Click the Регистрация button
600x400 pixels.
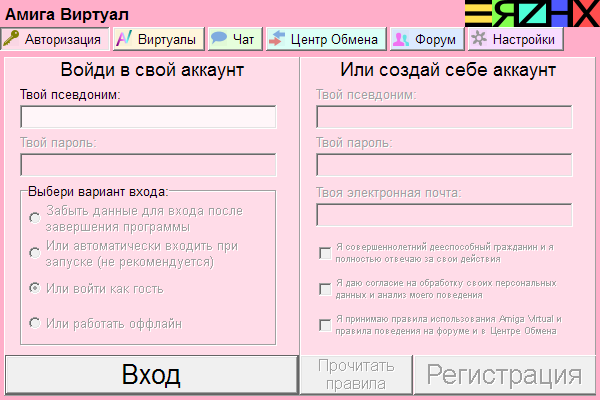point(504,375)
